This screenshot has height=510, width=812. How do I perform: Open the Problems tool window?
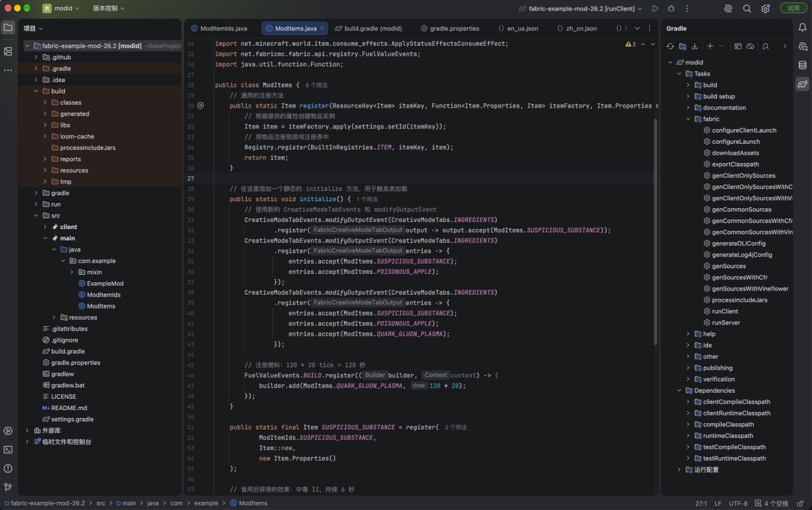8,468
